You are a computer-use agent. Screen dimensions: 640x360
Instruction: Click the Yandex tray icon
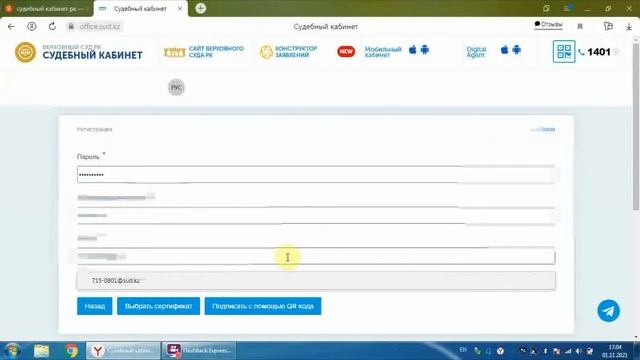coord(500,351)
